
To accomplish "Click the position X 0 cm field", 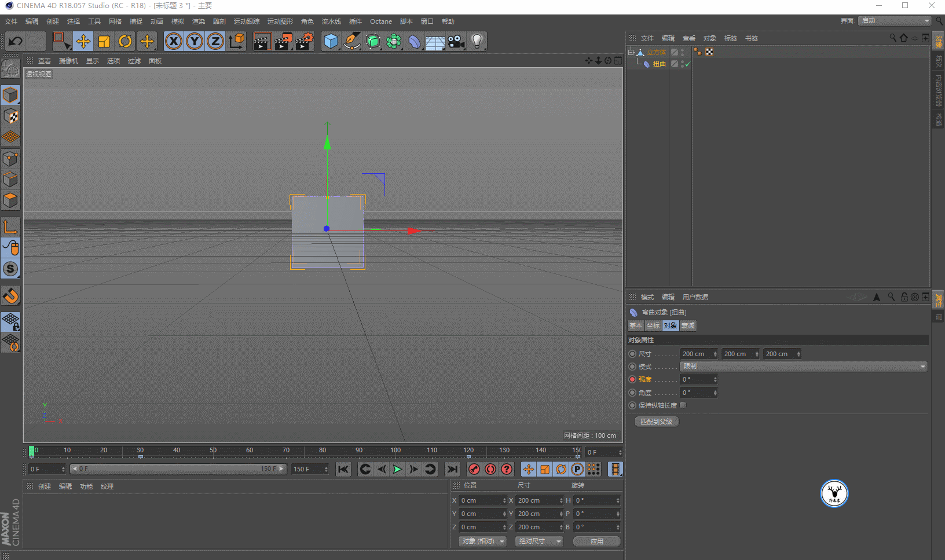I will (483, 500).
